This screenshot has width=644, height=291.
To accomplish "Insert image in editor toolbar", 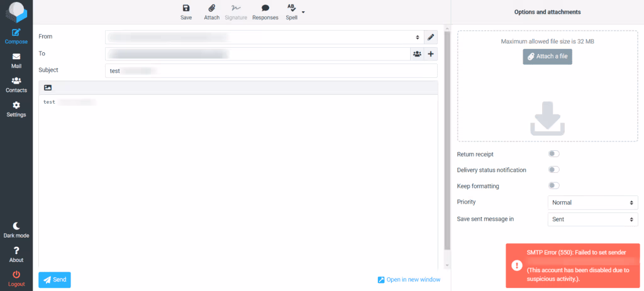I will pos(48,87).
